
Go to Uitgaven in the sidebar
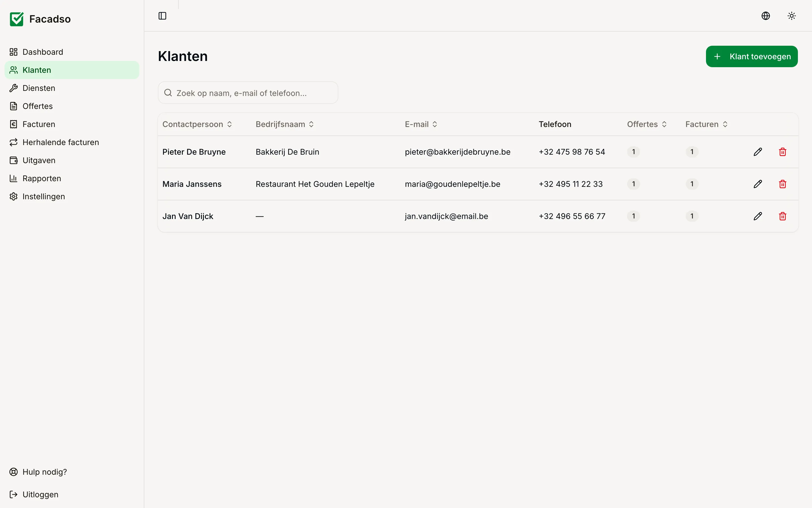point(72,160)
